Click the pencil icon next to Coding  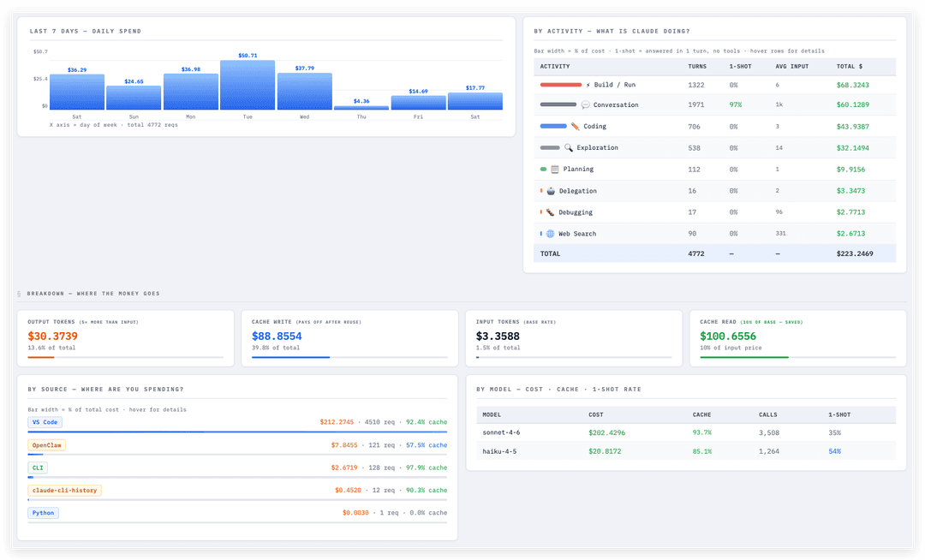pos(576,126)
